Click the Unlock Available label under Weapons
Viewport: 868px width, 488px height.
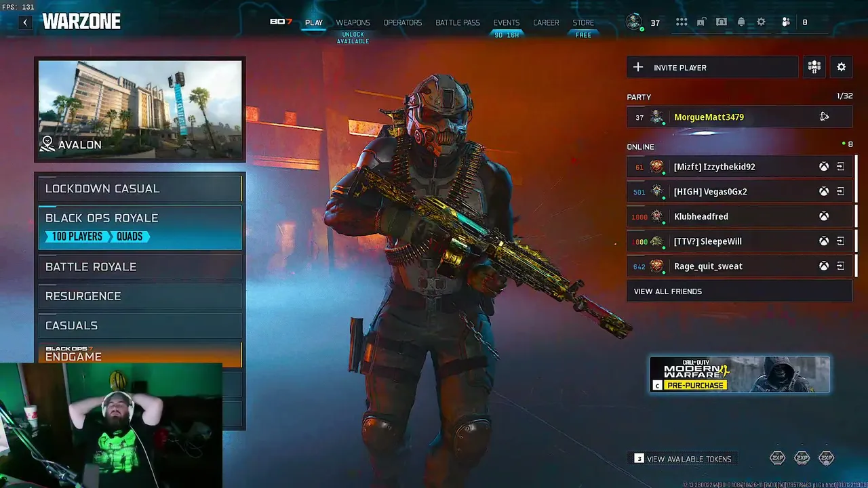(353, 38)
